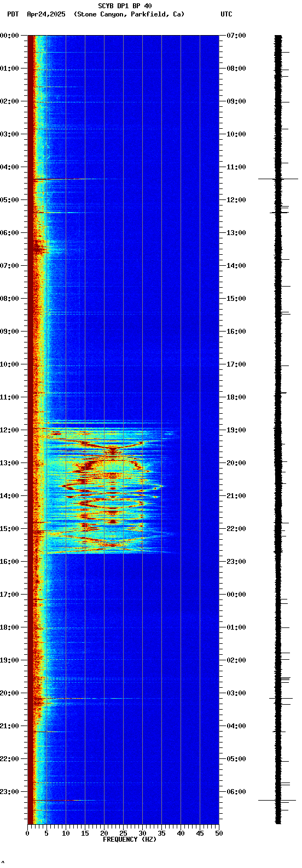The width and height of the screenshot is (302, 868).
Task: Click the 0 Hz frequency tick label
Action: [x=27, y=833]
